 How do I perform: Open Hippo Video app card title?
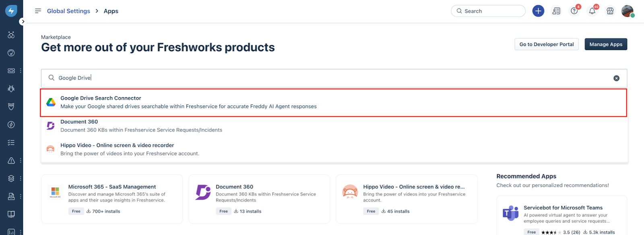(x=414, y=187)
